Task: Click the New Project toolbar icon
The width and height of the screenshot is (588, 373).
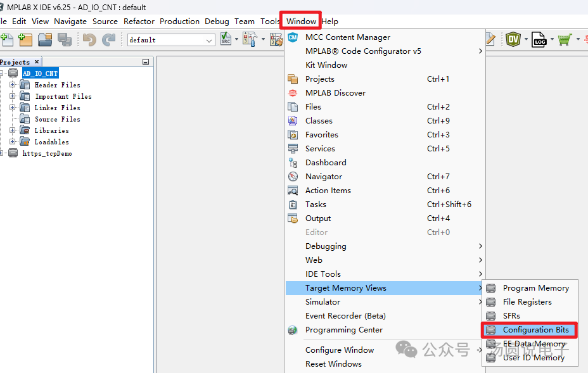Action: click(x=25, y=39)
